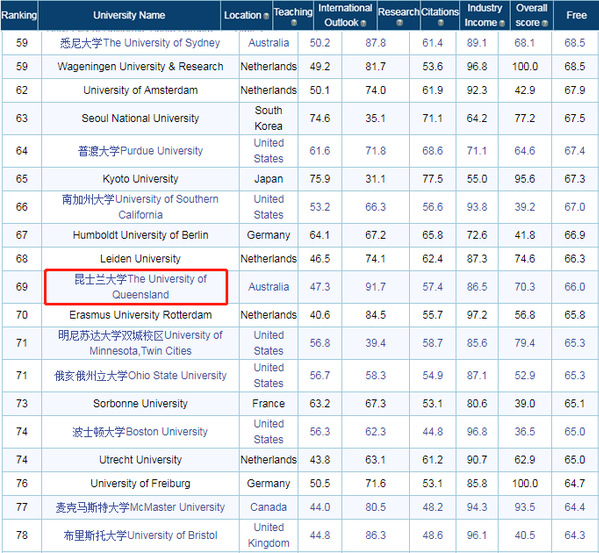Viewport: 599px width, 553px height.
Task: Click the info icon under Citations header
Action: click(440, 23)
